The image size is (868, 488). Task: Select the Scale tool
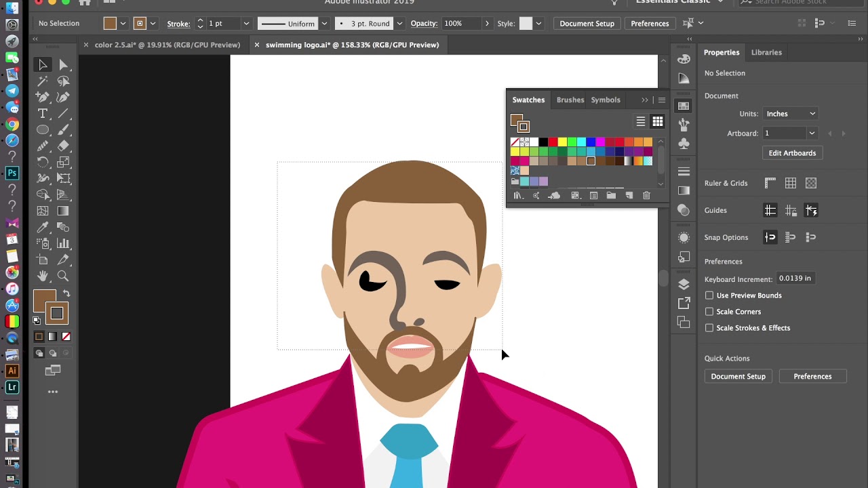(63, 162)
